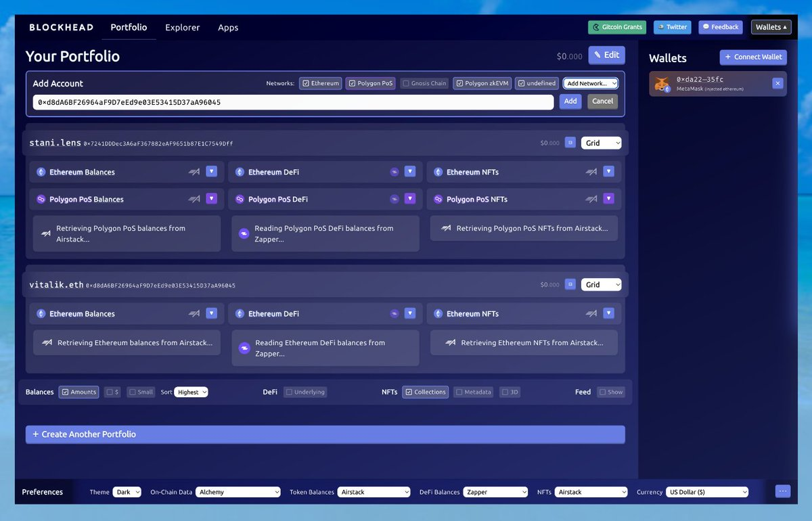The width and height of the screenshot is (812, 521).
Task: Toggle the Ethereum network checkbox
Action: pos(307,83)
